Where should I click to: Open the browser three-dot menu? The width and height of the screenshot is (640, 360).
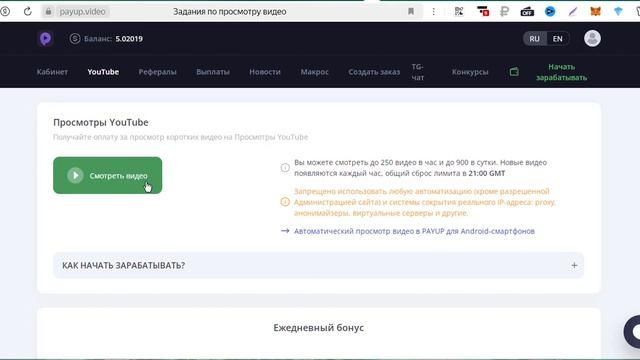pos(433,11)
